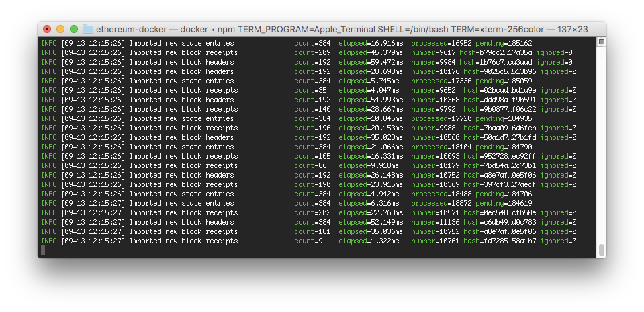Click "elapsed=16.916ms" value
Screen dimensions: 644x312
click(x=371, y=43)
